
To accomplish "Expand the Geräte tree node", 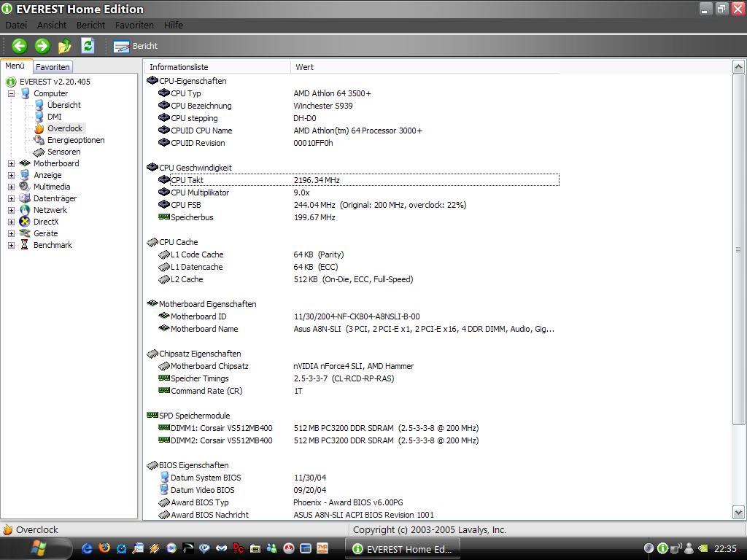I will pyautogui.click(x=11, y=233).
